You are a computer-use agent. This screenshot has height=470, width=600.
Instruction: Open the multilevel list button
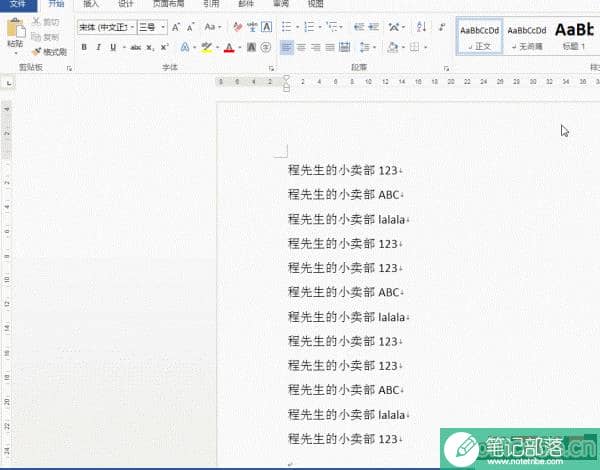333,27
